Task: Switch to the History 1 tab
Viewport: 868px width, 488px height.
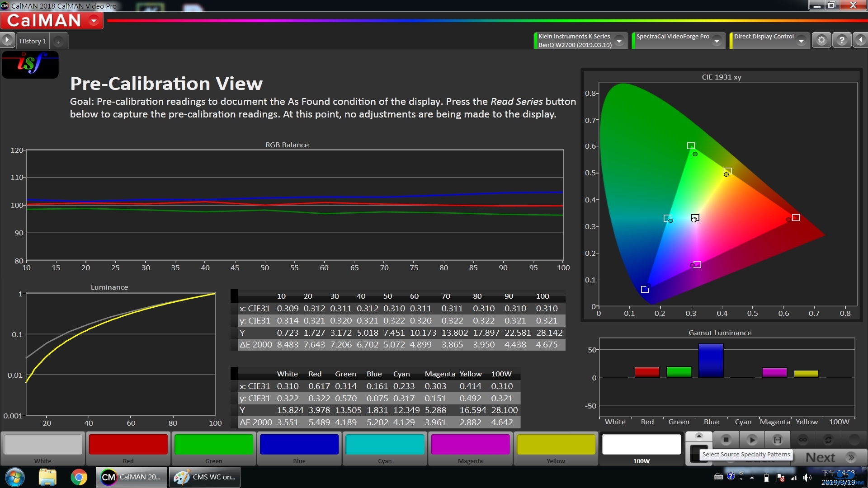Action: tap(33, 41)
